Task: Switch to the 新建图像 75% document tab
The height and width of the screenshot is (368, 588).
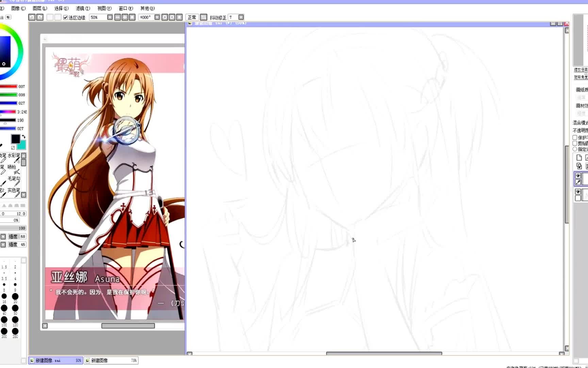Action: [x=111, y=361]
